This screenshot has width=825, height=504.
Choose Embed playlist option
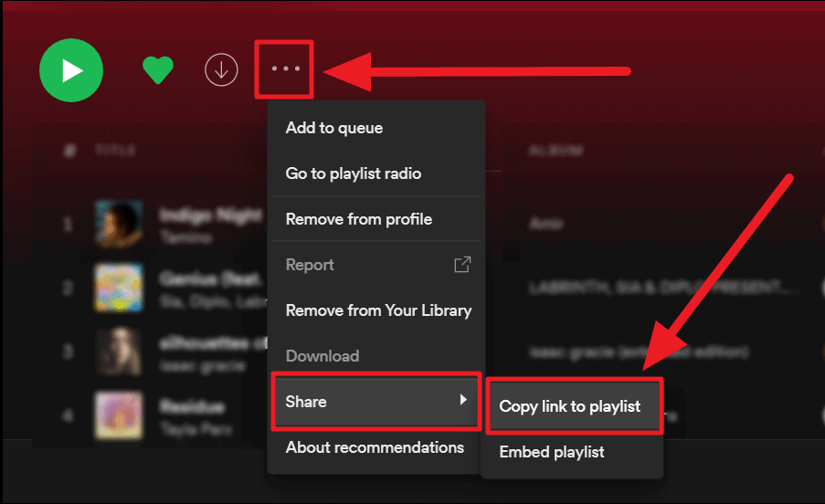[552, 452]
